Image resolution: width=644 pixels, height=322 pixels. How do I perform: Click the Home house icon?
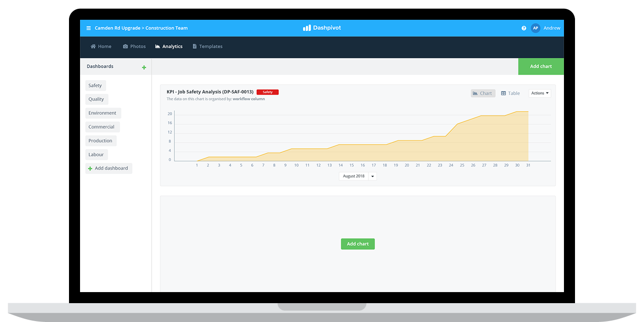pyautogui.click(x=93, y=46)
